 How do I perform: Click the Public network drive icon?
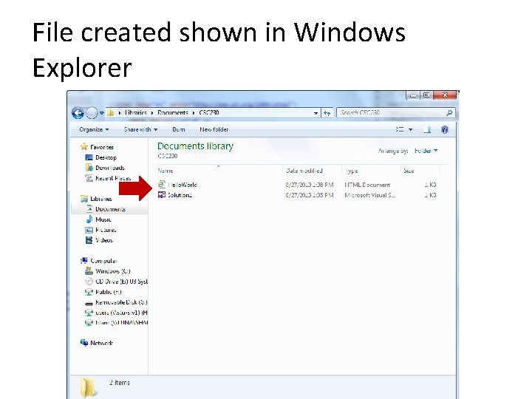[89, 291]
